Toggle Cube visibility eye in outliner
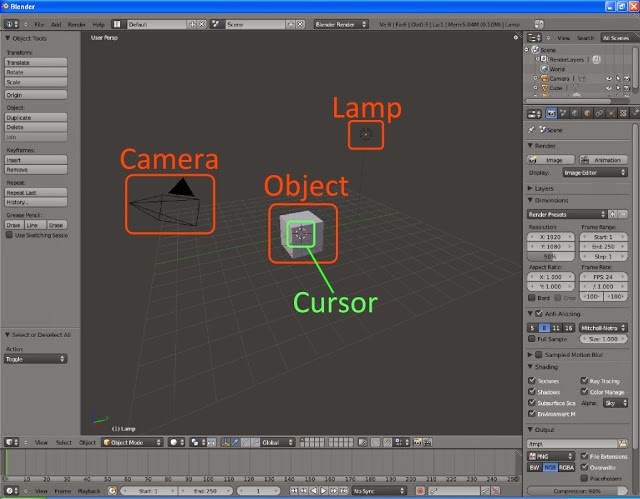640x499 pixels. click(x=609, y=88)
